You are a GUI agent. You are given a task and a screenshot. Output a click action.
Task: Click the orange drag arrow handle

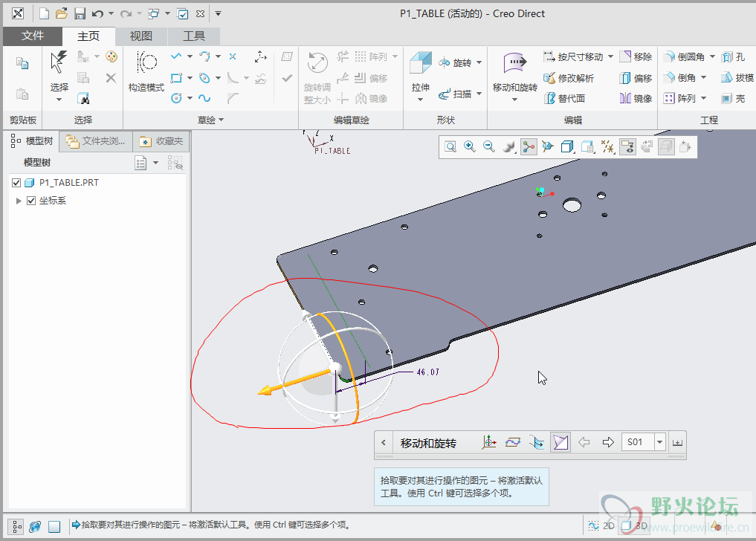294,382
